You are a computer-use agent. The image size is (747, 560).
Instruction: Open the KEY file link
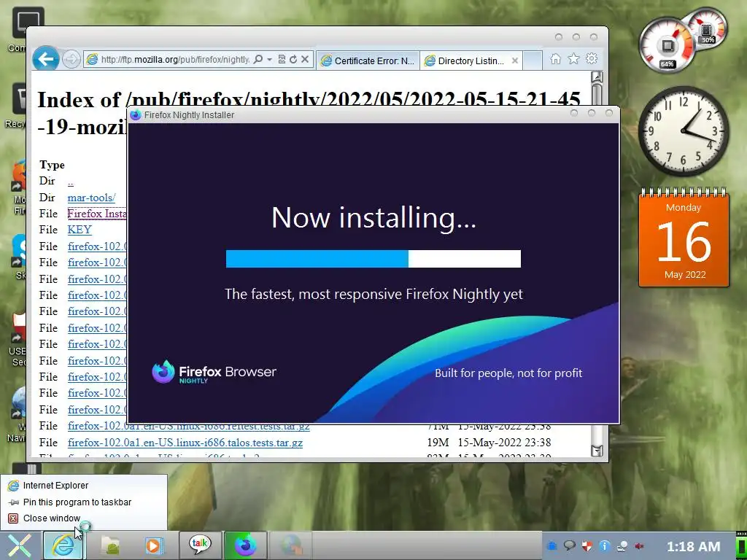click(80, 230)
